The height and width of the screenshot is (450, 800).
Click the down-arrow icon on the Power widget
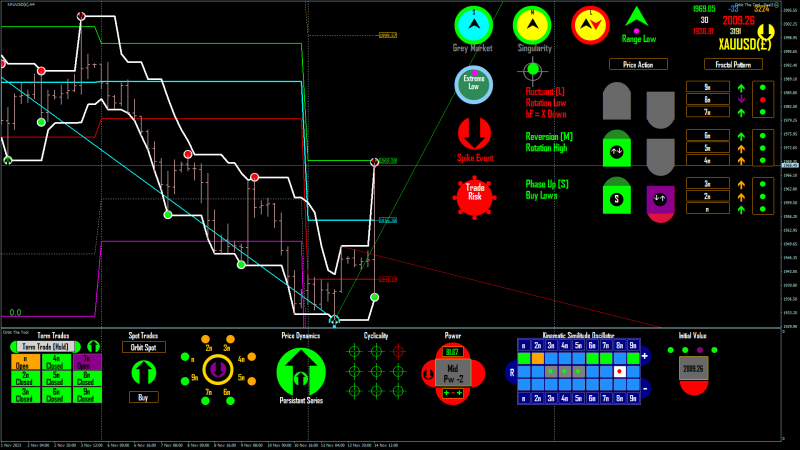[429, 374]
